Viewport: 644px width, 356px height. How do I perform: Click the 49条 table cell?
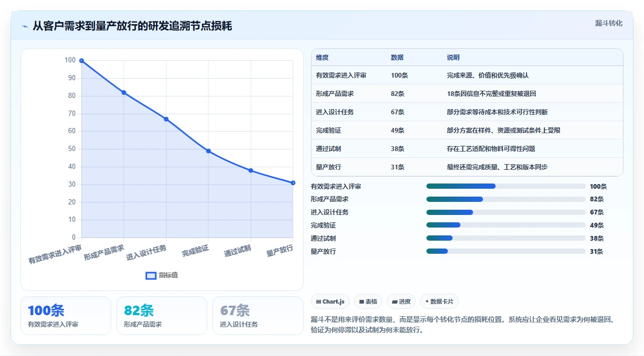coord(398,131)
